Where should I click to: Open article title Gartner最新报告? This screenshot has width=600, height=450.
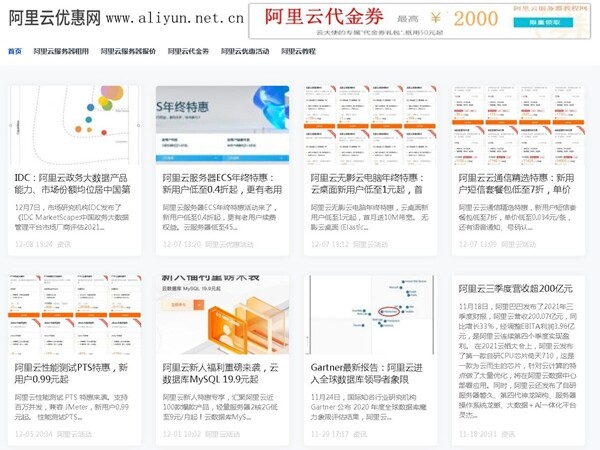pos(366,373)
